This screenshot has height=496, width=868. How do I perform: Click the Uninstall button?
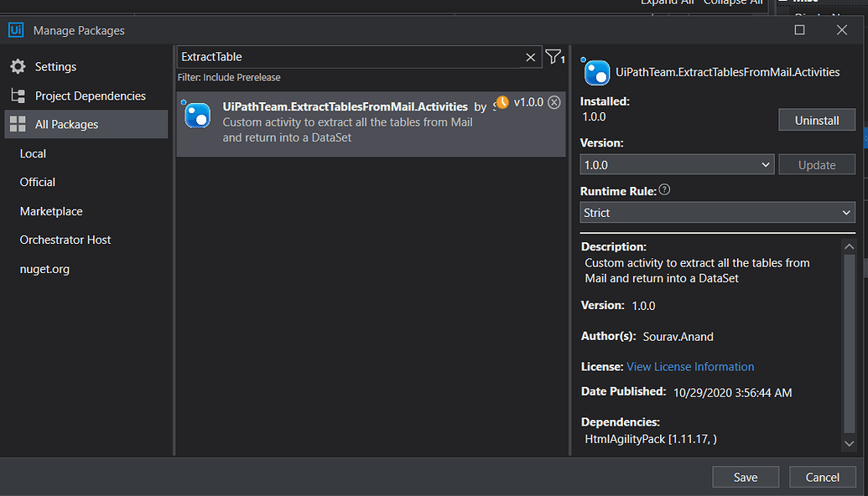[816, 119]
